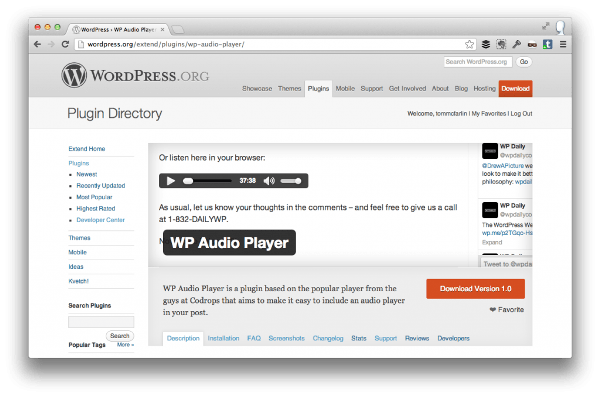Screen dimensions: 600x397
Task: Click the Log Out link
Action: [x=521, y=114]
